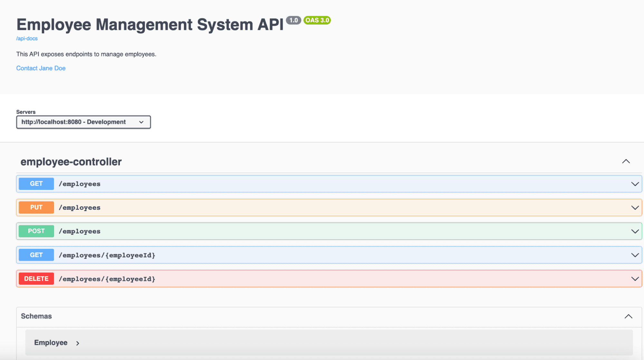Select the Schemas section header
This screenshot has height=360, width=644.
click(x=36, y=316)
